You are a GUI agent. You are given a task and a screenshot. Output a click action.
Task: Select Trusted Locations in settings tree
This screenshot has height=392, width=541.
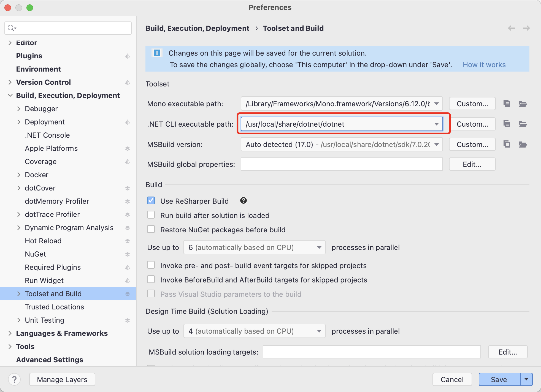click(54, 307)
